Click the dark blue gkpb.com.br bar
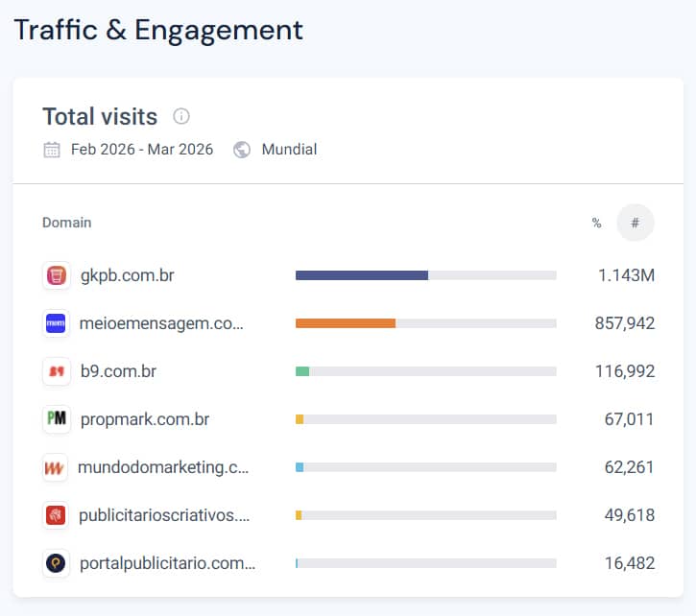The height and width of the screenshot is (616, 696). pos(362,275)
